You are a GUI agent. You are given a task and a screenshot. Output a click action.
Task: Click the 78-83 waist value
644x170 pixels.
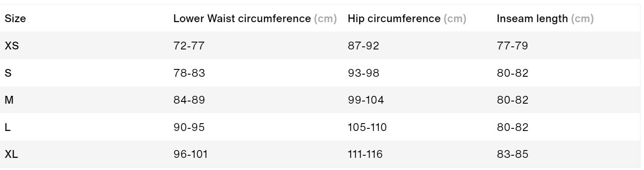tap(189, 73)
